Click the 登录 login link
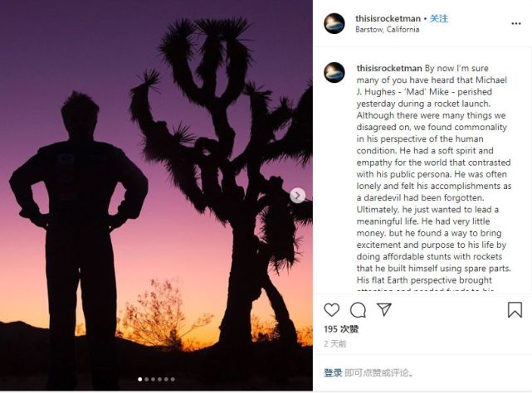Image resolution: width=532 pixels, height=393 pixels. point(333,373)
